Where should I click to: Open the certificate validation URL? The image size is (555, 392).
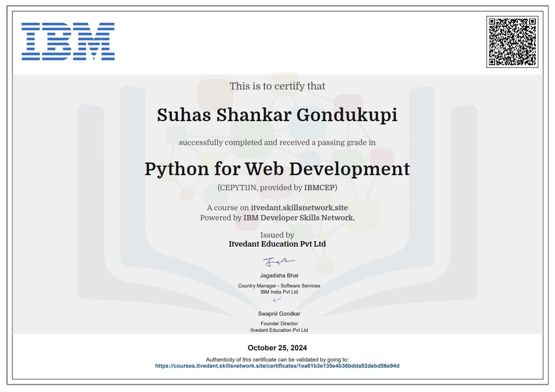(x=277, y=366)
